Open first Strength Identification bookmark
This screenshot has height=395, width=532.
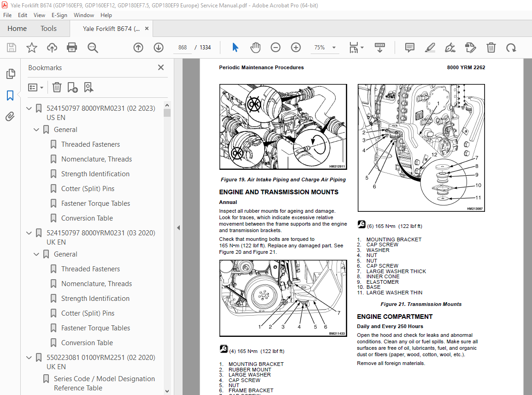pyautogui.click(x=95, y=174)
